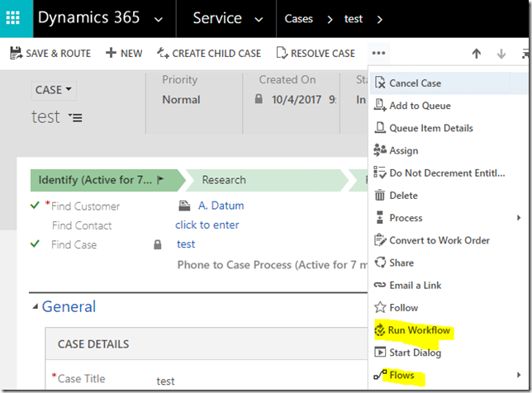Collapse the General section triangle
This screenshot has width=532, height=393.
pos(35,307)
